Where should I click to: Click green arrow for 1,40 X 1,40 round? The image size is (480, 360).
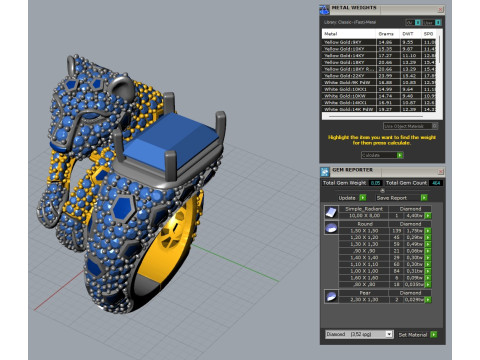coord(428,257)
